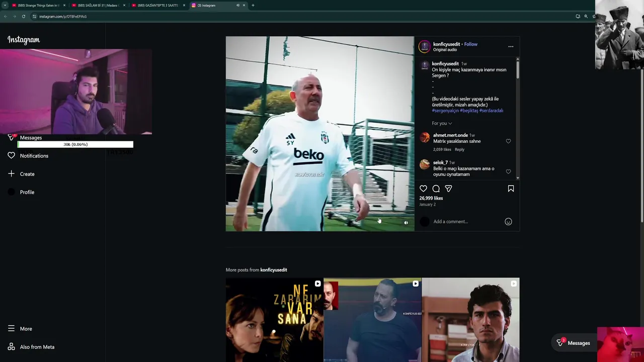Open the tab search dropdown arrow
Viewport: 644px width, 362px height.
(5, 6)
